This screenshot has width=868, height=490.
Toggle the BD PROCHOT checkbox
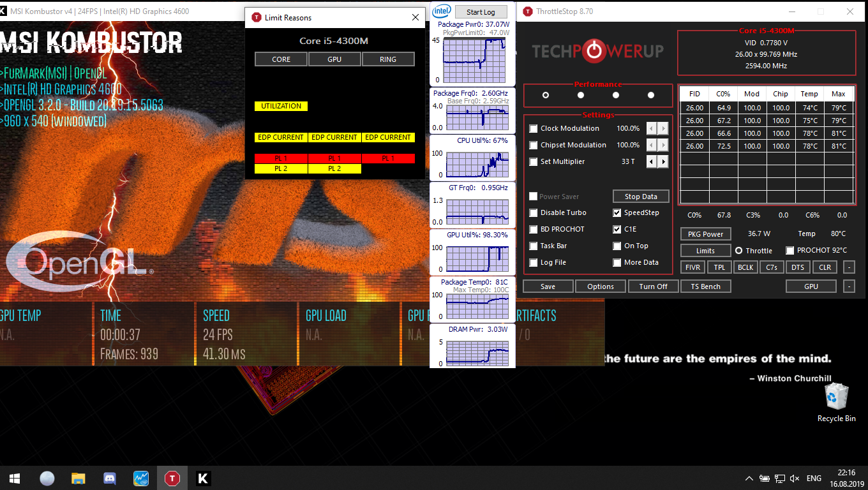534,229
